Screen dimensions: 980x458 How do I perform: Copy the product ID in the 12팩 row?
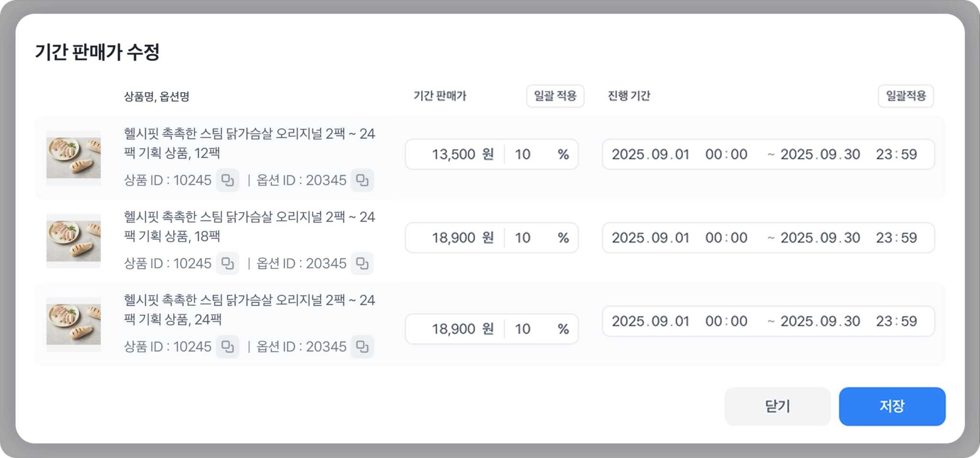[x=227, y=180]
